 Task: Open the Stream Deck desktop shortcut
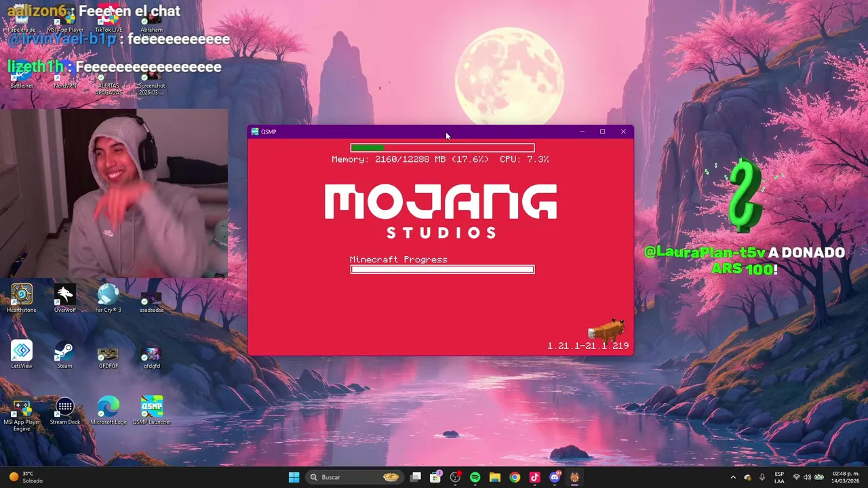[x=64, y=411]
